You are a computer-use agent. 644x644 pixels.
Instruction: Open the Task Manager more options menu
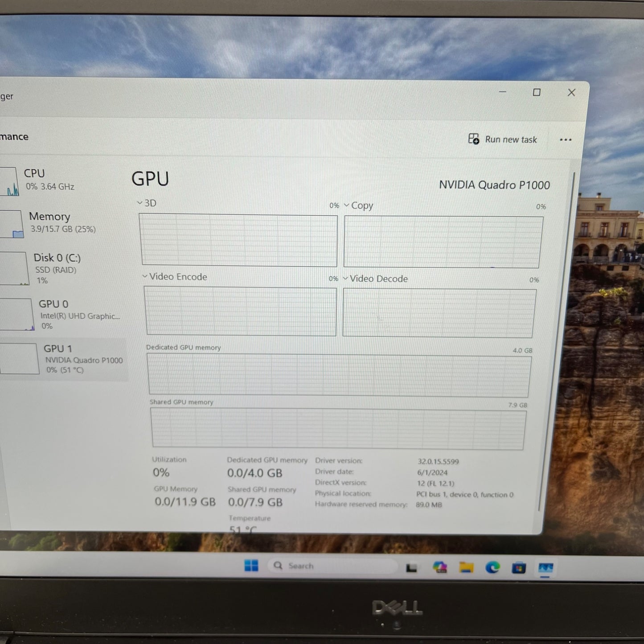565,139
